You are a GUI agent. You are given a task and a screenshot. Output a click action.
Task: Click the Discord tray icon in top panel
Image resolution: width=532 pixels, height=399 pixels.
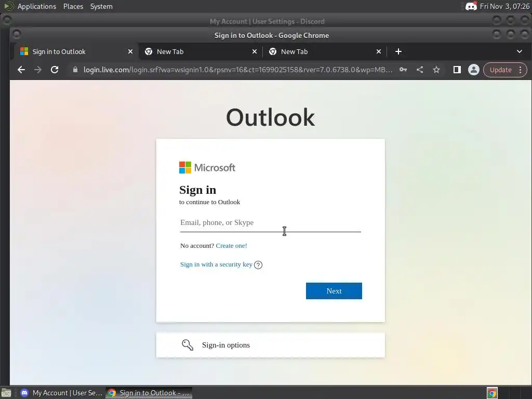click(471, 6)
